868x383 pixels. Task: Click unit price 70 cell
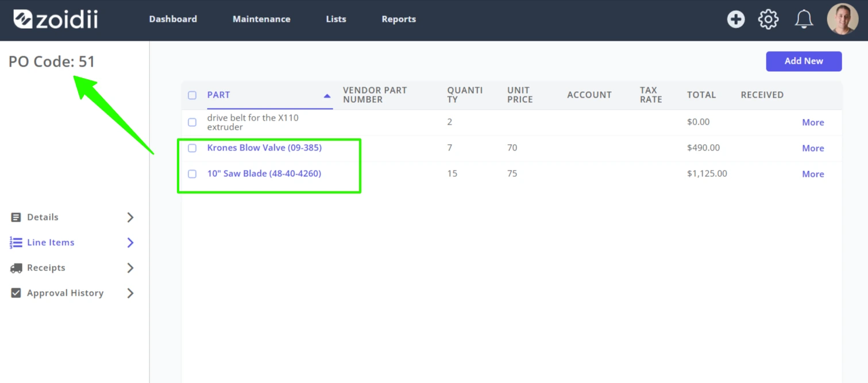pyautogui.click(x=512, y=148)
